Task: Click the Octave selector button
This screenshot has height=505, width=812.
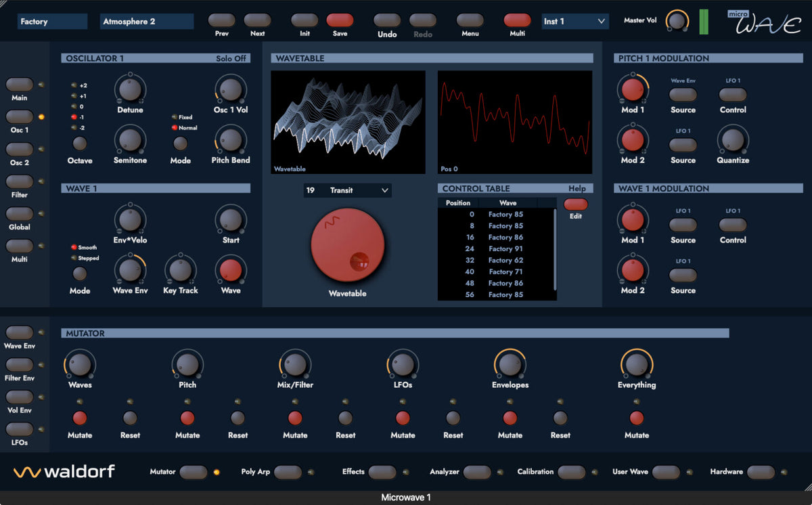Action: [80, 144]
